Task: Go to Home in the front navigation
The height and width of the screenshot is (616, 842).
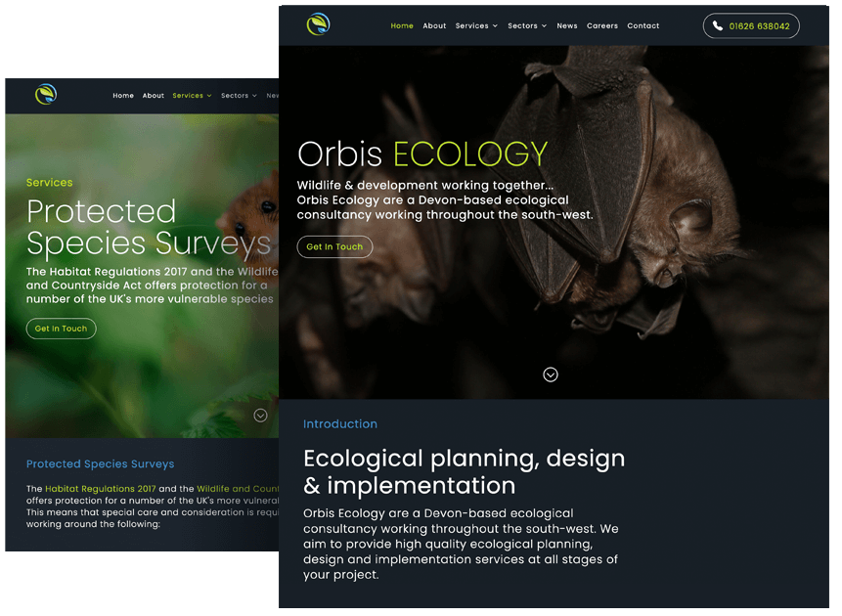Action: pos(402,26)
